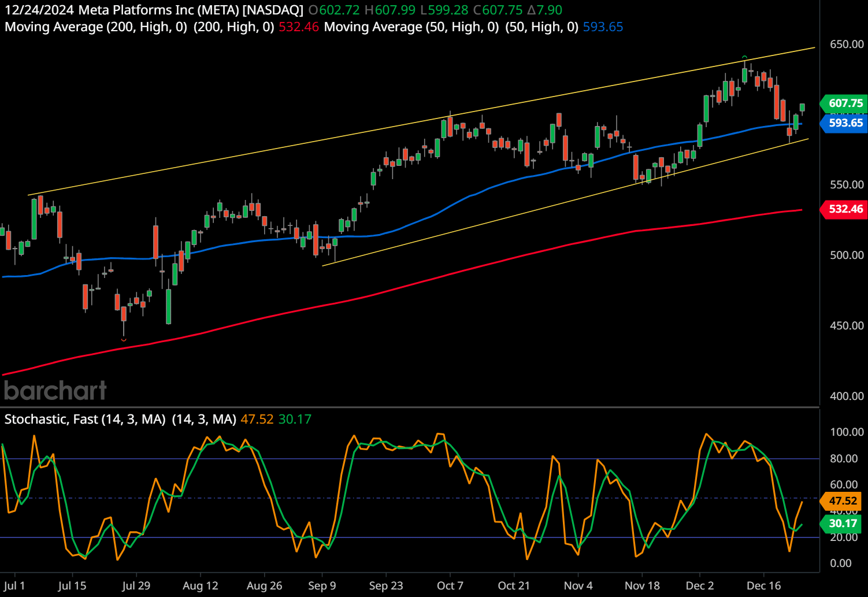This screenshot has height=597, width=868.
Task: Click the Sep 23 date label
Action: [x=386, y=586]
